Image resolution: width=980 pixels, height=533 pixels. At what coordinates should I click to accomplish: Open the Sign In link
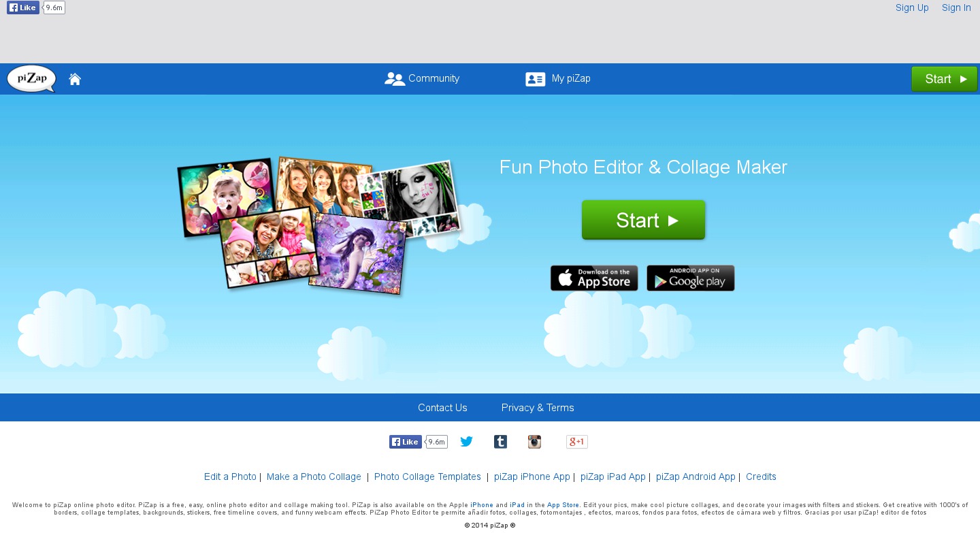coord(956,7)
